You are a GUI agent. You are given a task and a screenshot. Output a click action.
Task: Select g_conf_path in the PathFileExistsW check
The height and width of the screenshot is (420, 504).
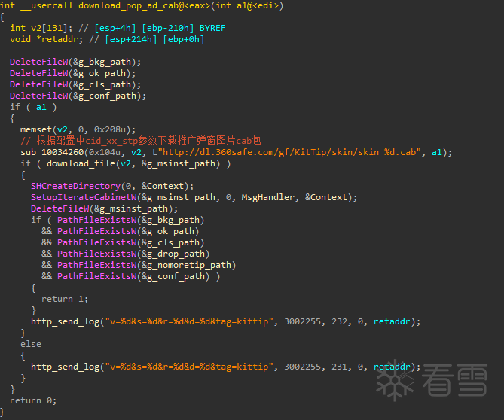[x=176, y=276]
